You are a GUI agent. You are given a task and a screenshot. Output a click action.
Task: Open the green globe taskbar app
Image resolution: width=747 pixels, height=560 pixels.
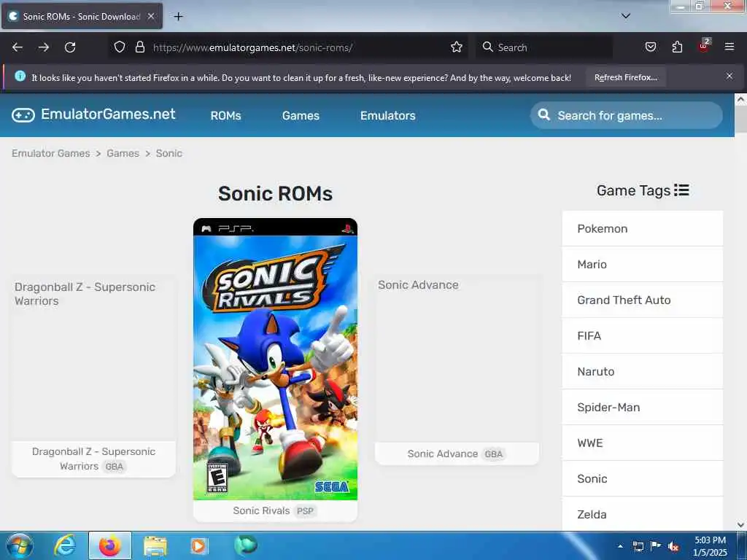tap(245, 545)
